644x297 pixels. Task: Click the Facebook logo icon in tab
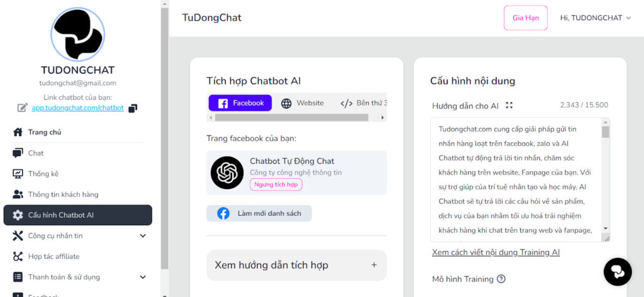(223, 104)
